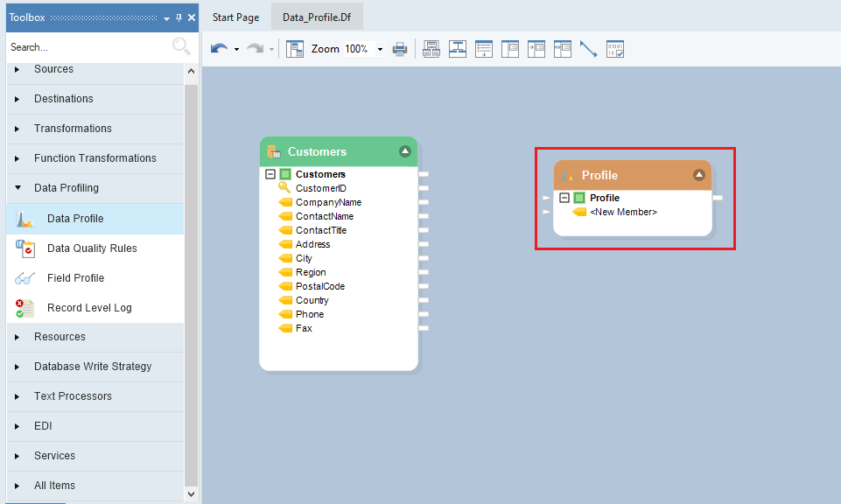This screenshot has width=841, height=504.
Task: Collapse the Profile tree node
Action: [564, 198]
